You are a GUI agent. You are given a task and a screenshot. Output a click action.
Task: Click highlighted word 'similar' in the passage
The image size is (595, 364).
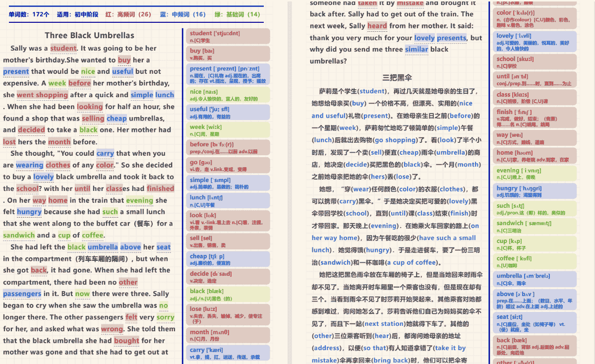[416, 49]
